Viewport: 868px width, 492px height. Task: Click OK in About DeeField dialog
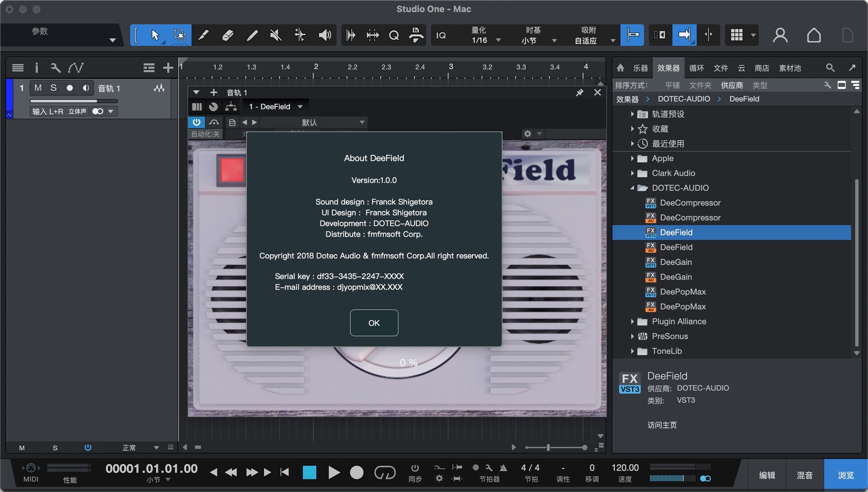[x=374, y=323]
